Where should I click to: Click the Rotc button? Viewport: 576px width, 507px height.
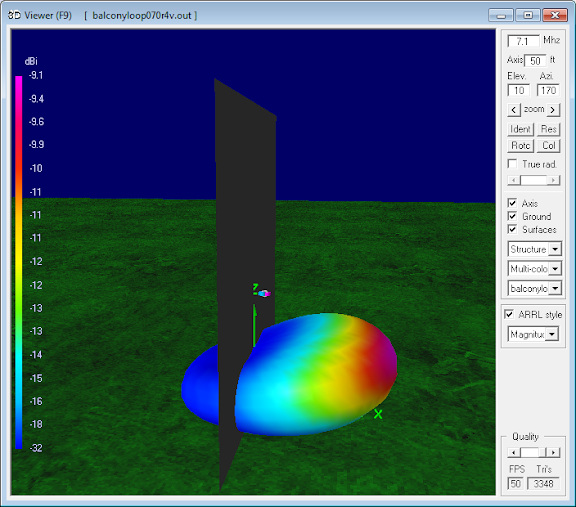tap(520, 146)
